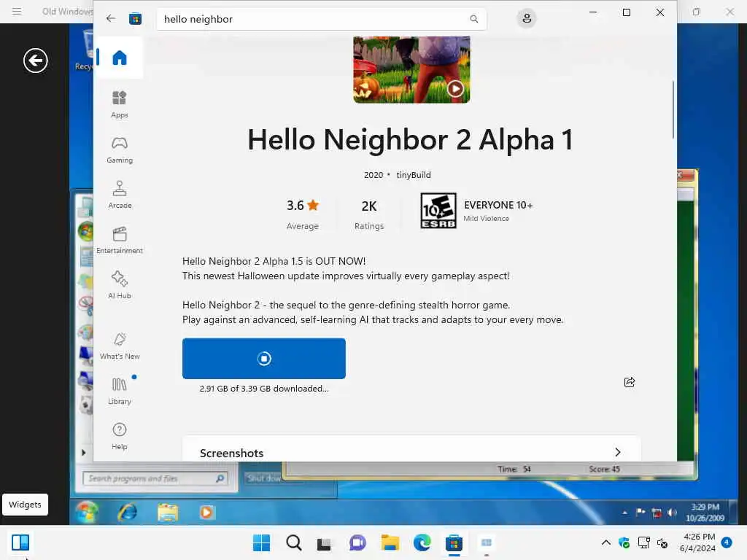
Task: Open Help in the Store sidebar
Action: (x=120, y=436)
